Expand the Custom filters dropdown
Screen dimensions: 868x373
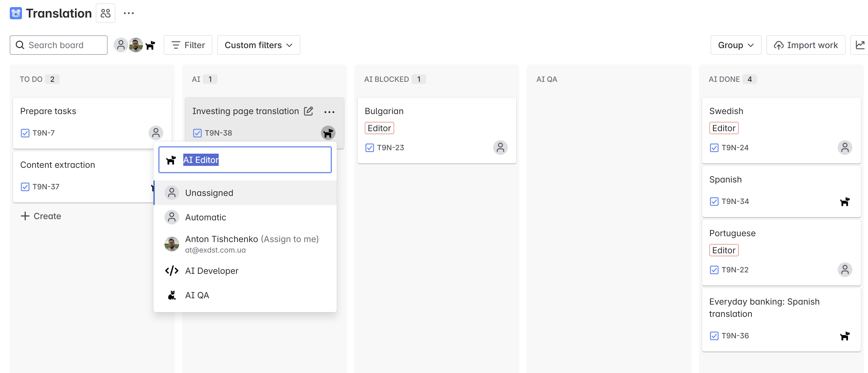pos(259,45)
